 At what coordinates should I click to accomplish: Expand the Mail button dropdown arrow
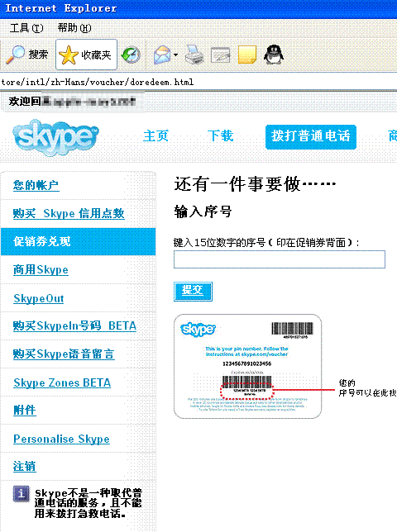(175, 55)
